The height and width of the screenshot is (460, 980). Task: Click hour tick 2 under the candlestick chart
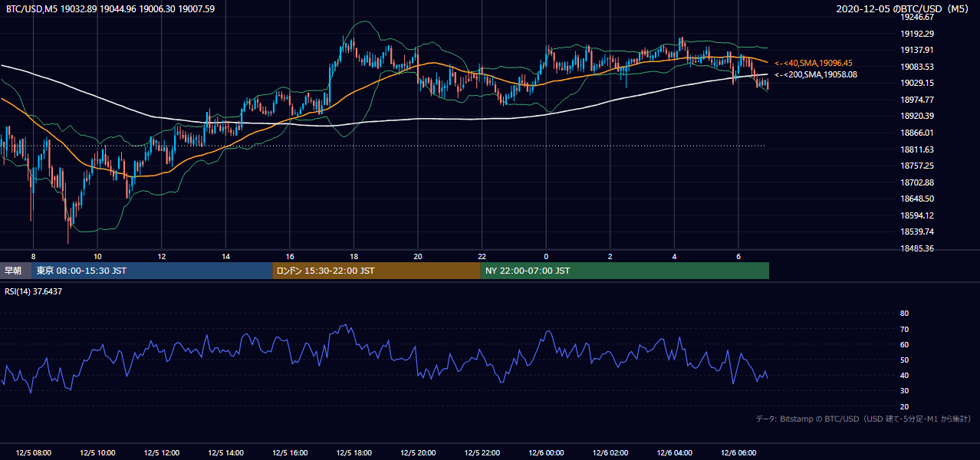coord(610,256)
